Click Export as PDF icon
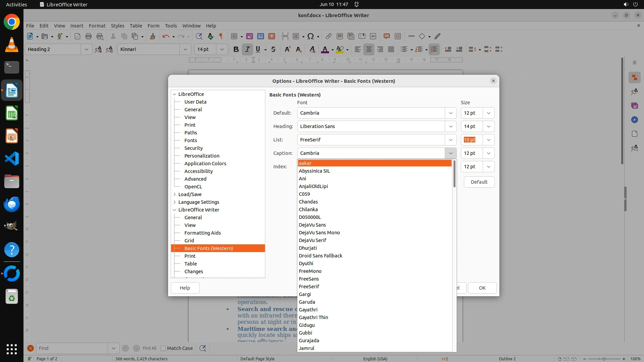Screen dimensions: 644x362 point(77,36)
